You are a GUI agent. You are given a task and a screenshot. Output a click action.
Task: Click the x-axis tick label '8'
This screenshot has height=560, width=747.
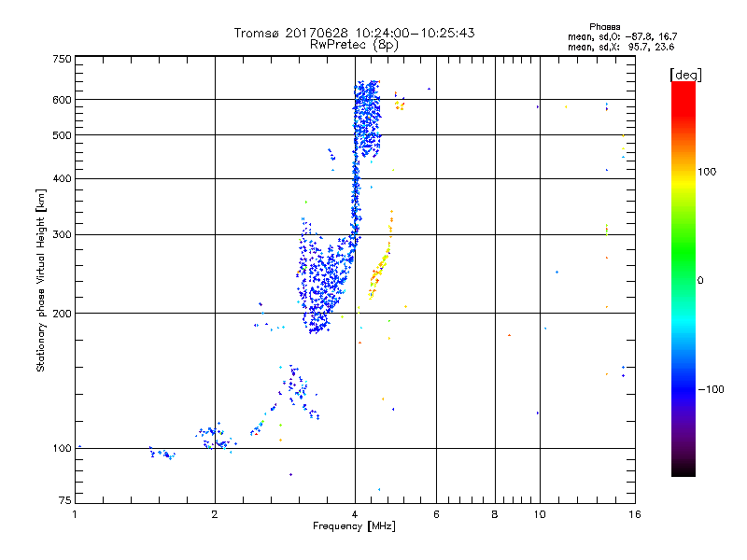(495, 514)
